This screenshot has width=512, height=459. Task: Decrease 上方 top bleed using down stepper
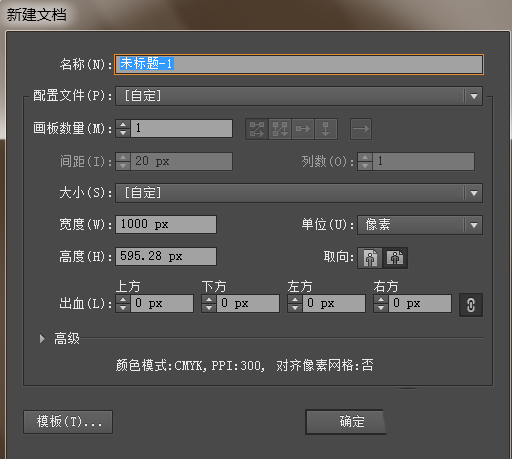tap(123, 308)
